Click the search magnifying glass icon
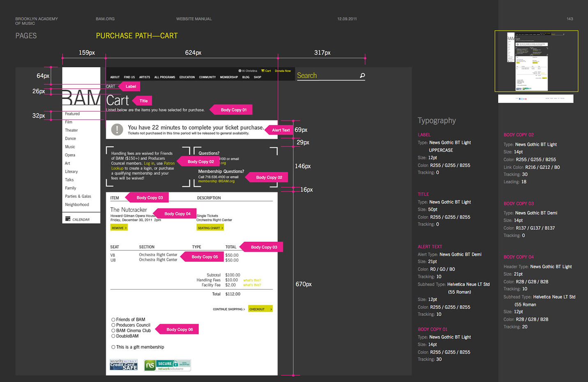Image resolution: width=588 pixels, height=382 pixels. (x=362, y=75)
